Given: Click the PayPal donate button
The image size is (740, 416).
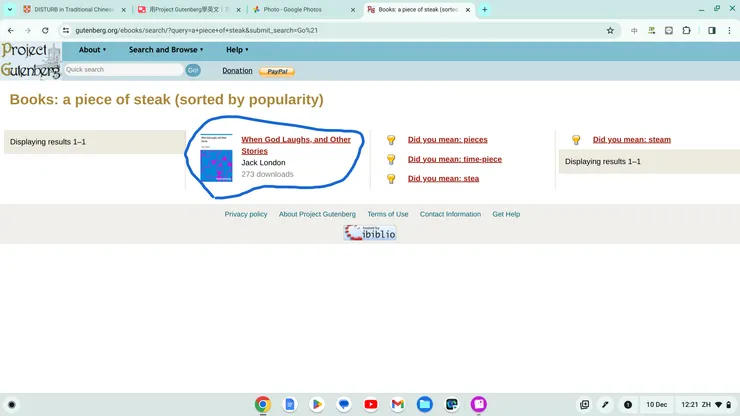Looking at the screenshot, I should 277,71.
